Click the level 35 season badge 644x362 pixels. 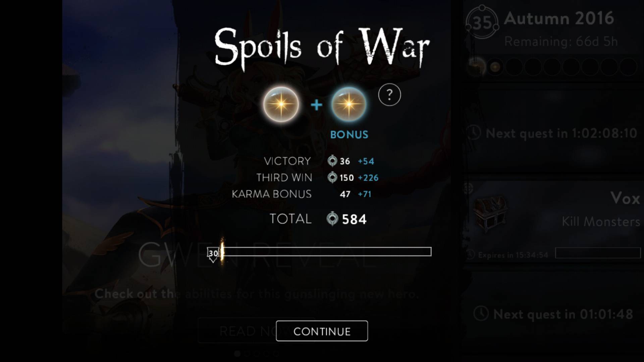click(x=482, y=22)
